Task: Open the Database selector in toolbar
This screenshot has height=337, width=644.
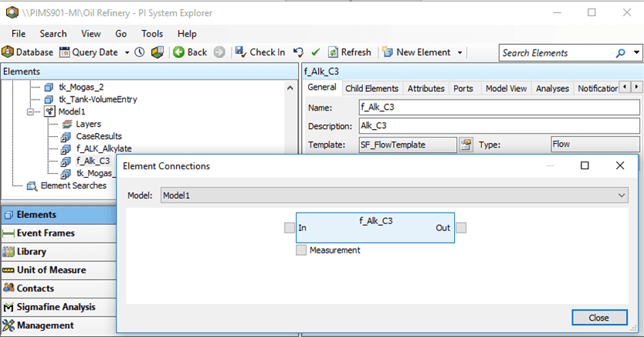Action: click(28, 53)
